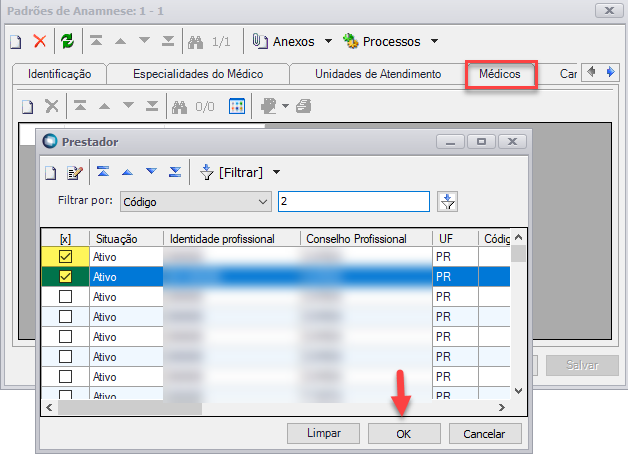
Task: Go to previous row in Médicos sub-toolbar
Action: (x=104, y=106)
